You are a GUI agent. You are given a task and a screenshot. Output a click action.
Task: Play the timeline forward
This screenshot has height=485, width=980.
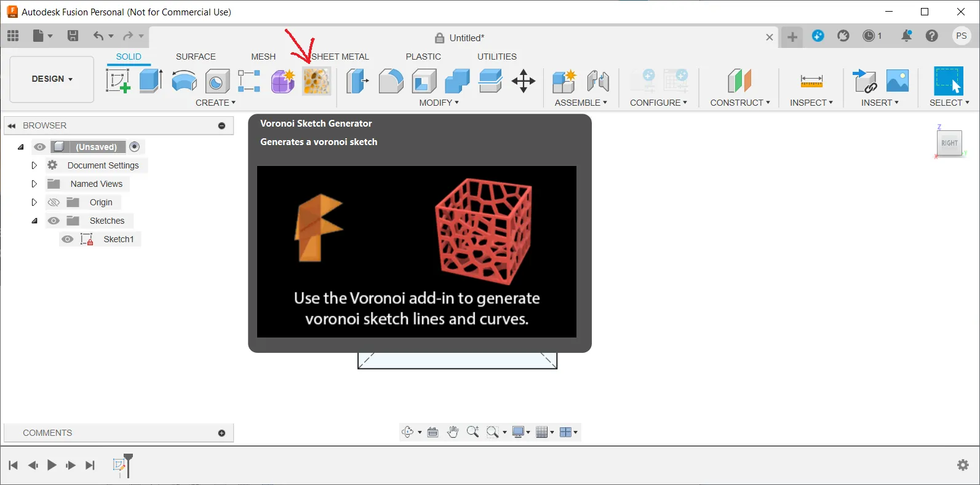(x=52, y=465)
